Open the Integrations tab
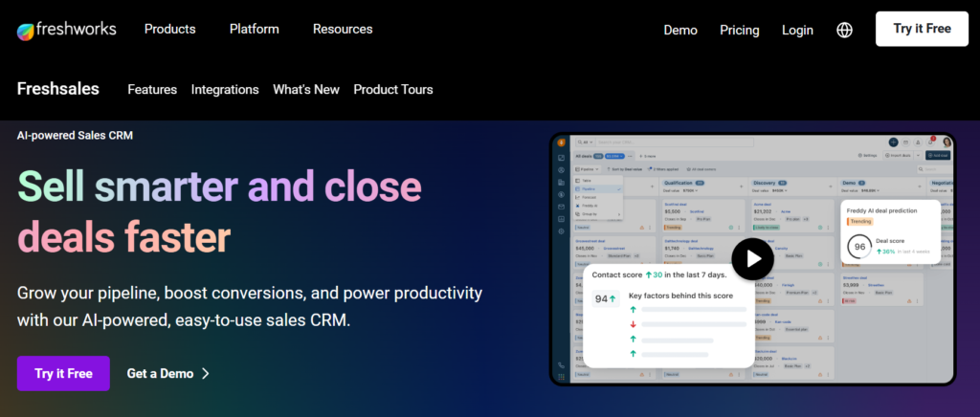Image resolution: width=980 pixels, height=417 pixels. (225, 89)
